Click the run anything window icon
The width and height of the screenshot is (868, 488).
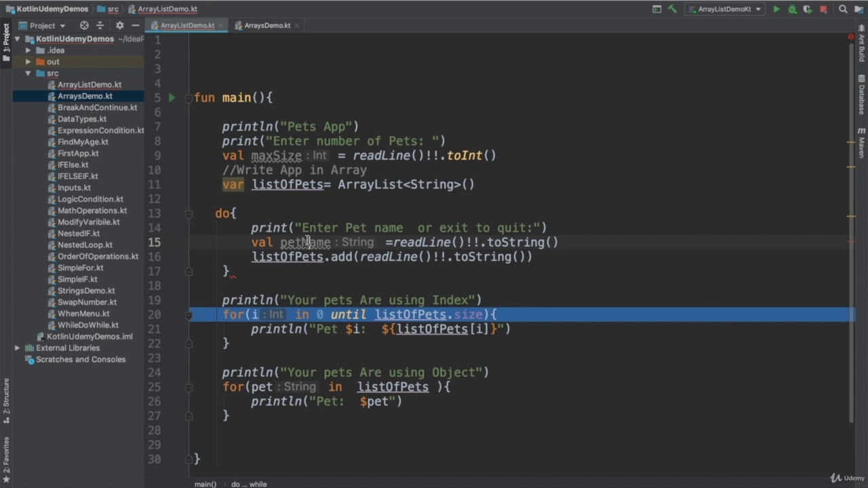tap(656, 9)
